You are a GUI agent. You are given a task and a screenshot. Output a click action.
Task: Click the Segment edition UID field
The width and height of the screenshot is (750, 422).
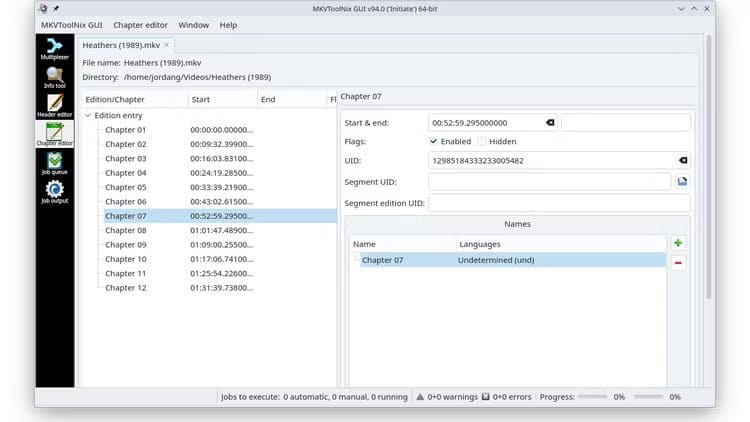[x=559, y=203]
